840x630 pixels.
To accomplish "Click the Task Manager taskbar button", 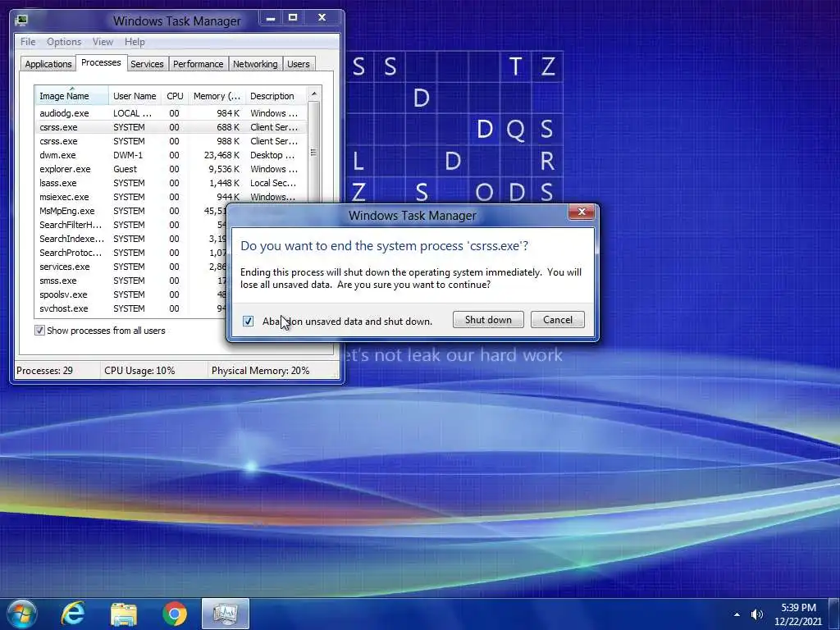I will click(x=226, y=614).
